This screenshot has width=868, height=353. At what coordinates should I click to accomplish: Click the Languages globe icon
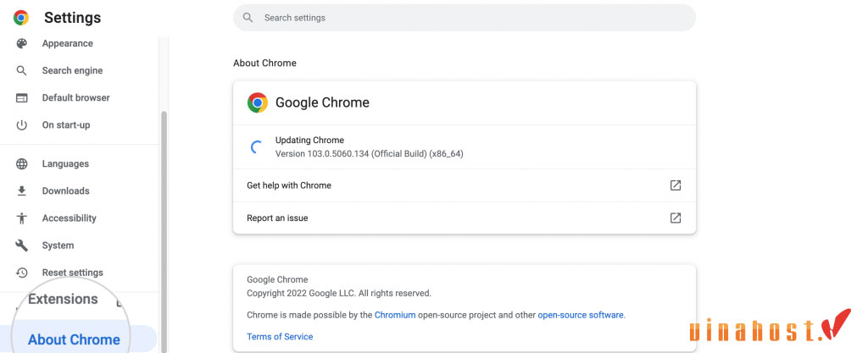pos(21,163)
